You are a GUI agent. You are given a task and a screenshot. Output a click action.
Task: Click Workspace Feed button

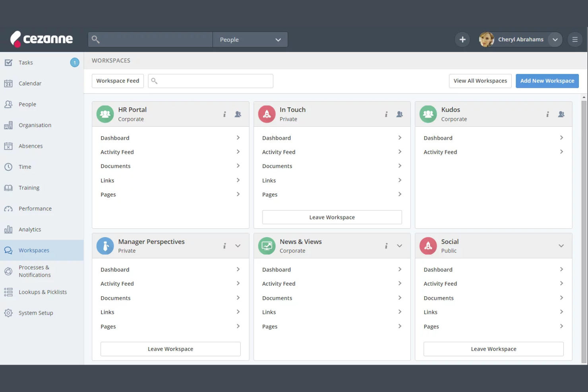click(118, 81)
